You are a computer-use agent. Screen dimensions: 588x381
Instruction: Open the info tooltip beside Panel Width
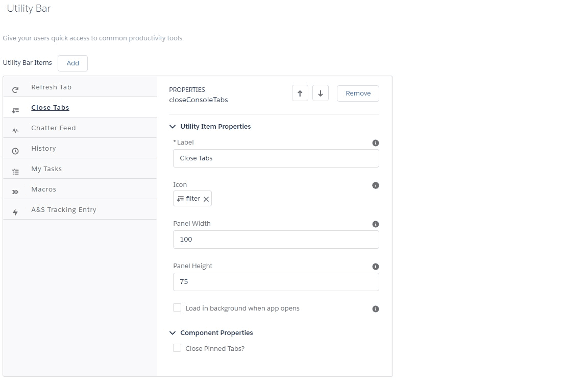coord(375,224)
